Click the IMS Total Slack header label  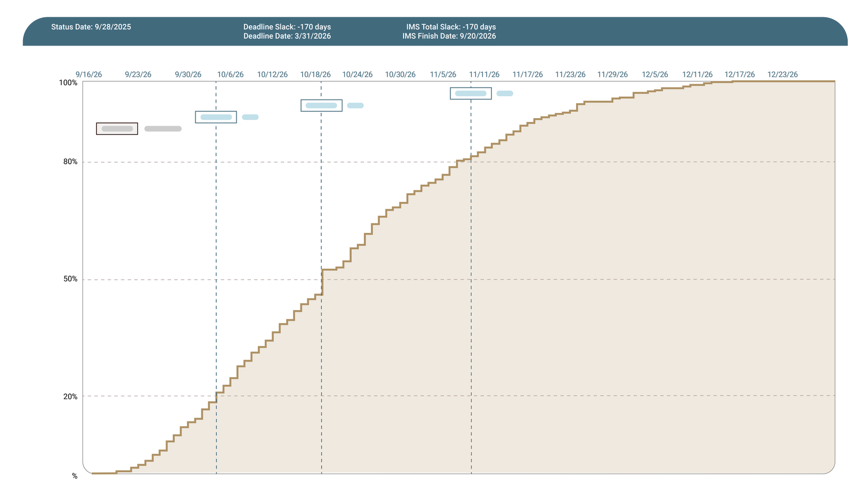pos(450,27)
